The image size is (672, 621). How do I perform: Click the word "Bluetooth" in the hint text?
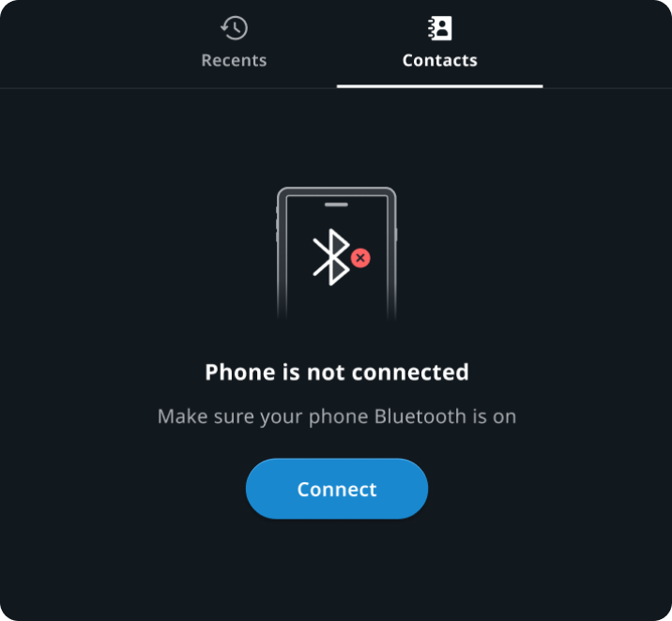[x=420, y=417]
